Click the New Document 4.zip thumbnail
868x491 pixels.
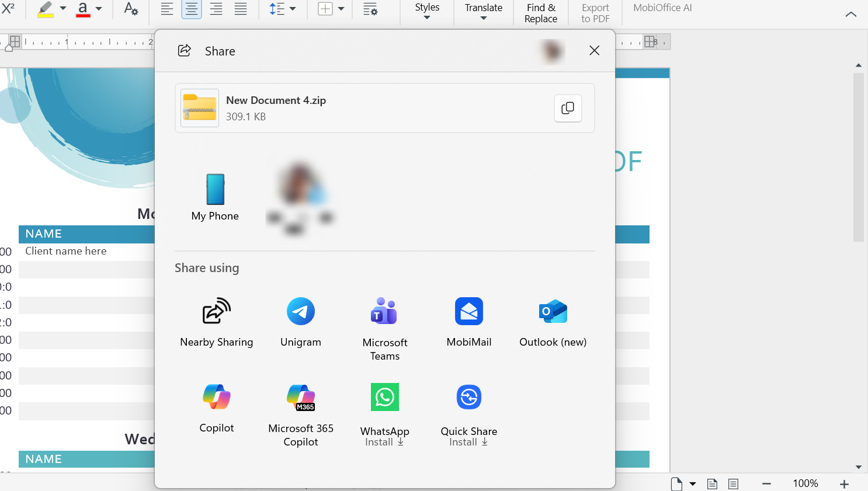[200, 108]
